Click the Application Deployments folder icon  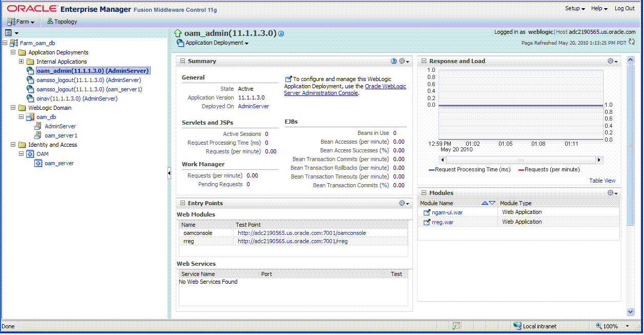tap(22, 52)
